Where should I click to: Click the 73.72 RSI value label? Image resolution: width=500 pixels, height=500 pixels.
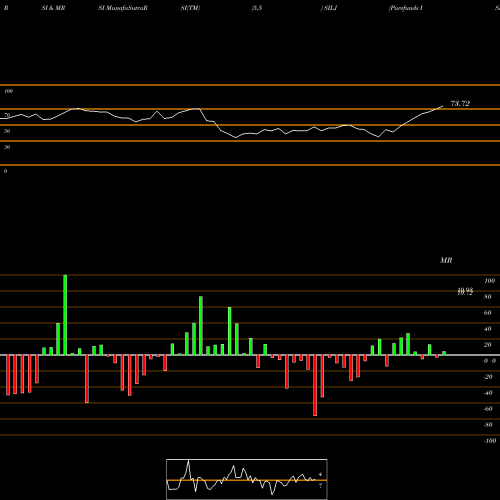[460, 104]
